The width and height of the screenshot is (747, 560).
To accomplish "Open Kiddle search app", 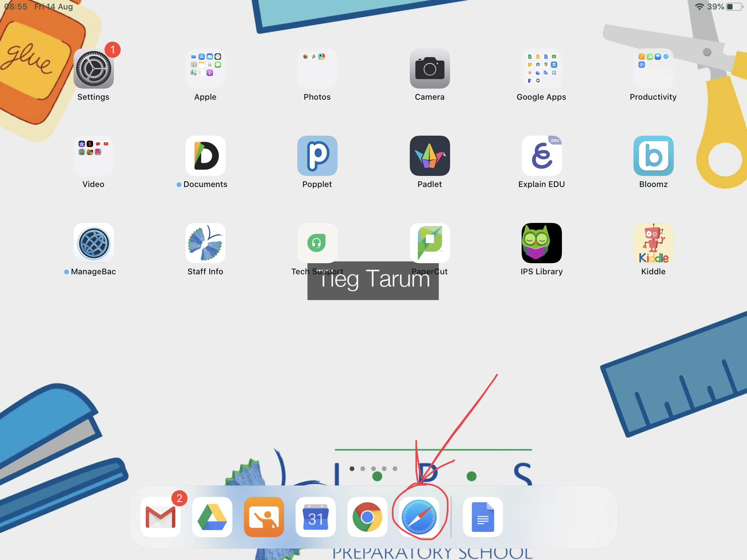I will [x=653, y=243].
